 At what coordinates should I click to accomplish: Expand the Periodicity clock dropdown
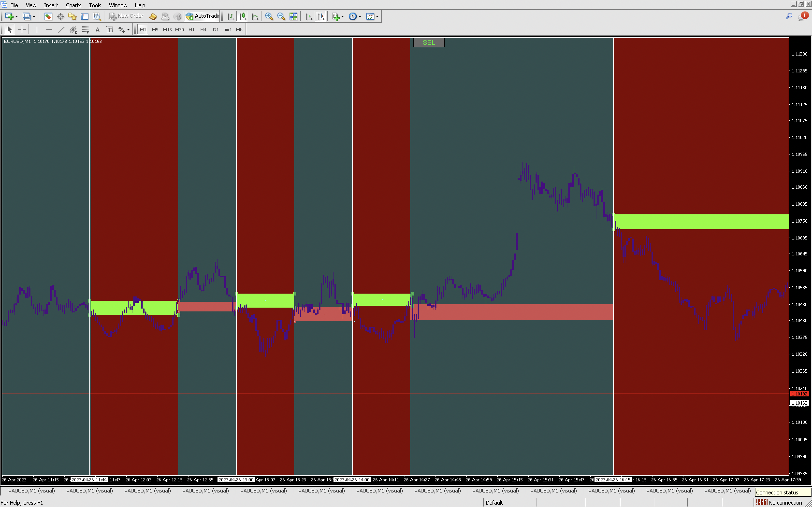(x=360, y=16)
